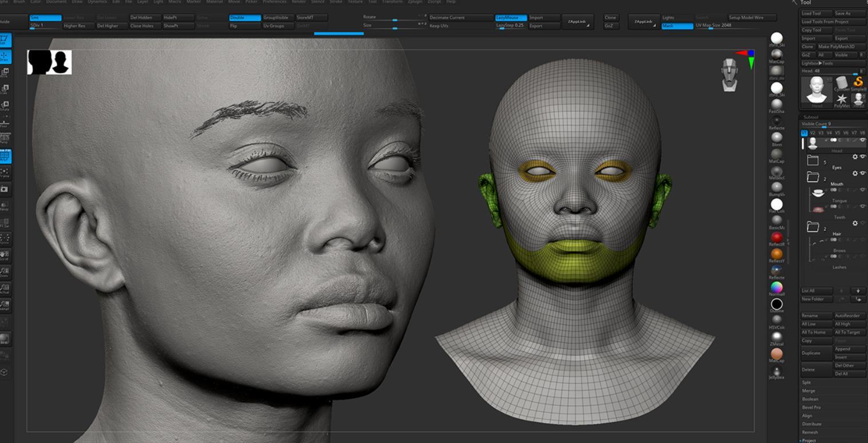Adjust the SDiv subdivision slider
Screen dimensions: 868x443
(x=45, y=26)
